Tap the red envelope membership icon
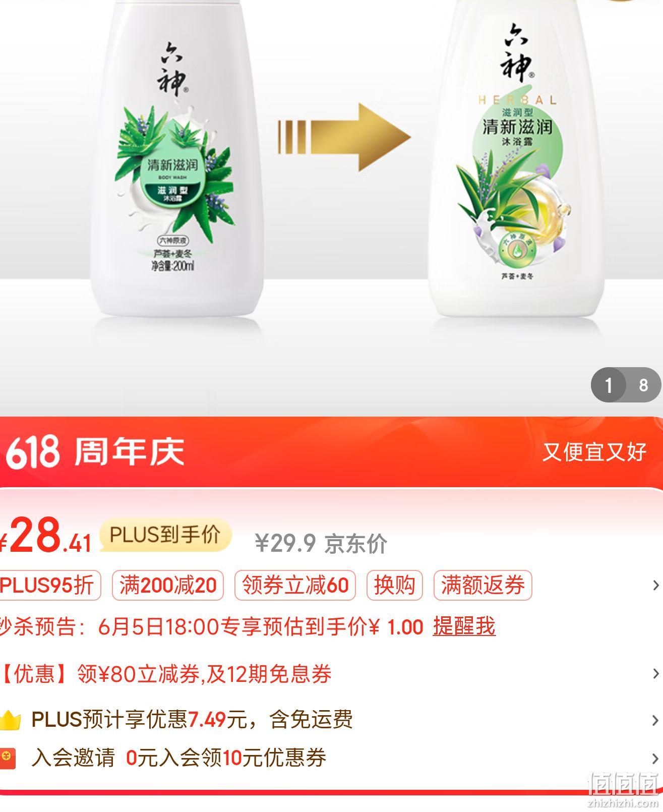663x812 pixels. (8, 758)
